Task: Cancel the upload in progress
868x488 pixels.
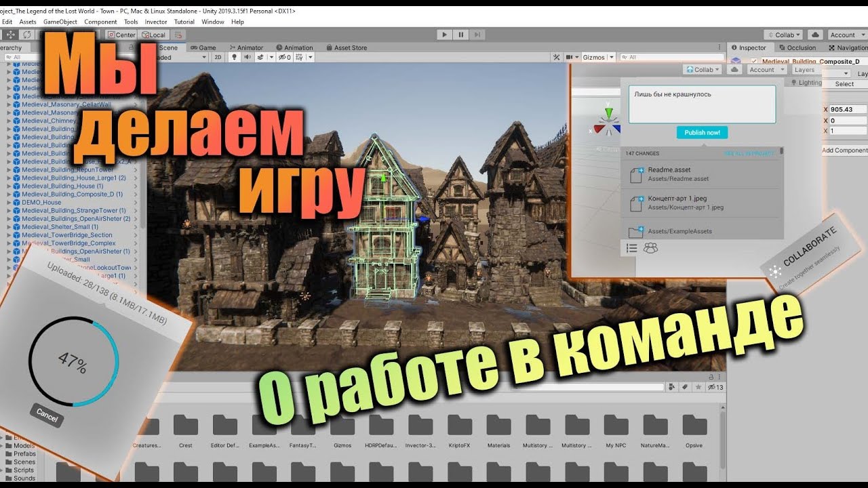Action: tap(47, 414)
